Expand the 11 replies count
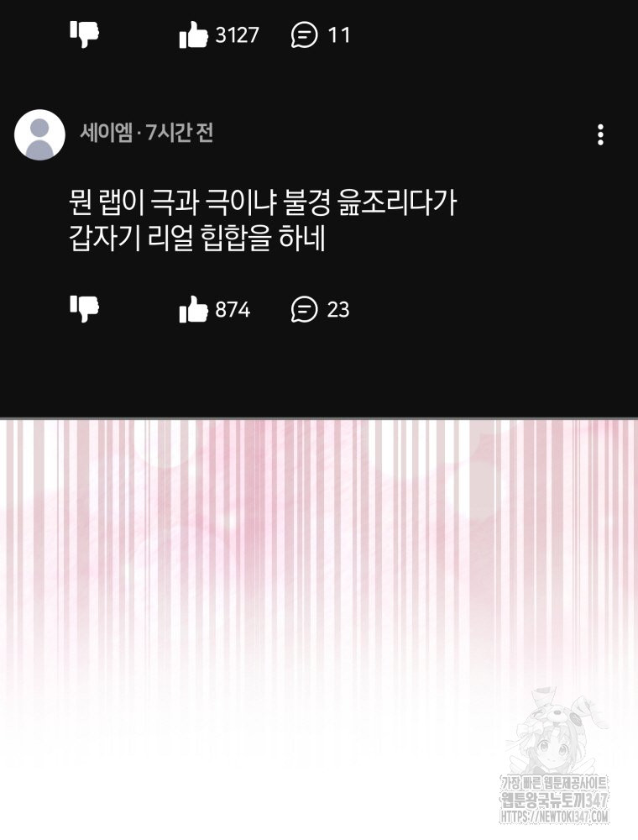 click(x=338, y=35)
